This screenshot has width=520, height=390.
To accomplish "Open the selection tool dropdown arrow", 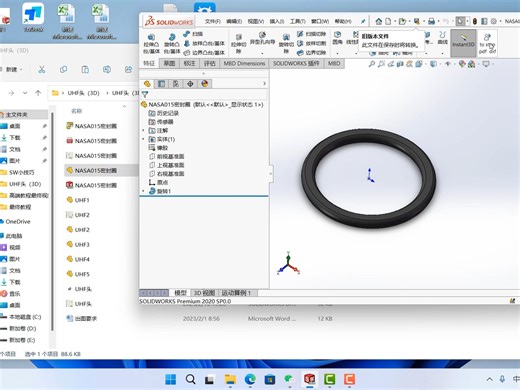I will coord(467,21).
